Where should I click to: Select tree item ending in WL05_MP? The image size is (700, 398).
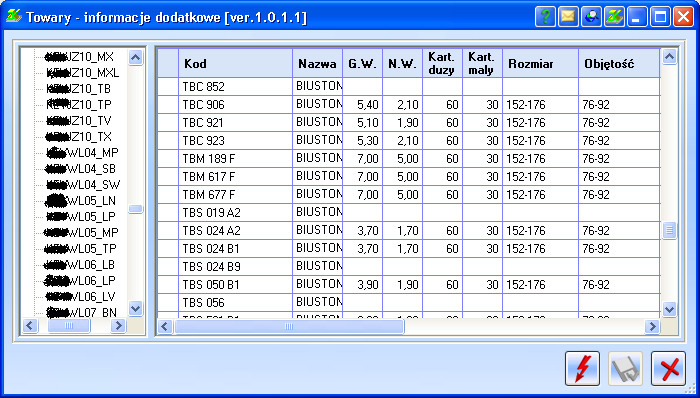pos(82,233)
